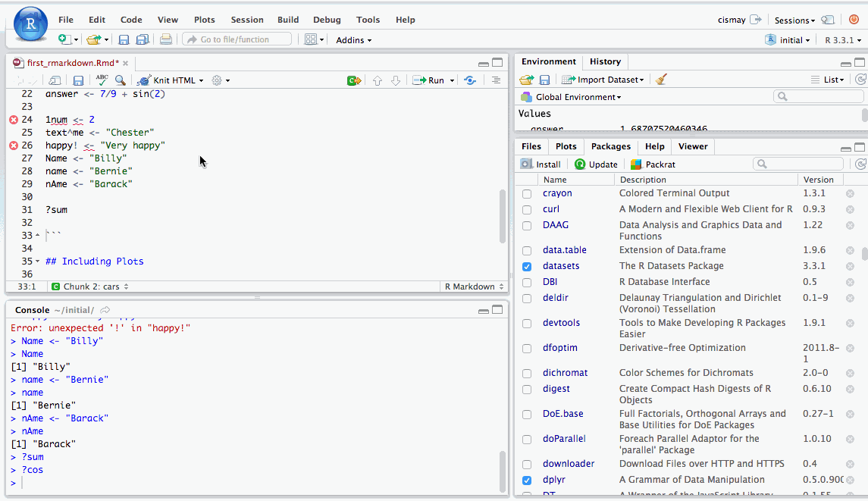Click the insert code chunk icon
Image resolution: width=868 pixels, height=501 pixels.
click(x=353, y=80)
